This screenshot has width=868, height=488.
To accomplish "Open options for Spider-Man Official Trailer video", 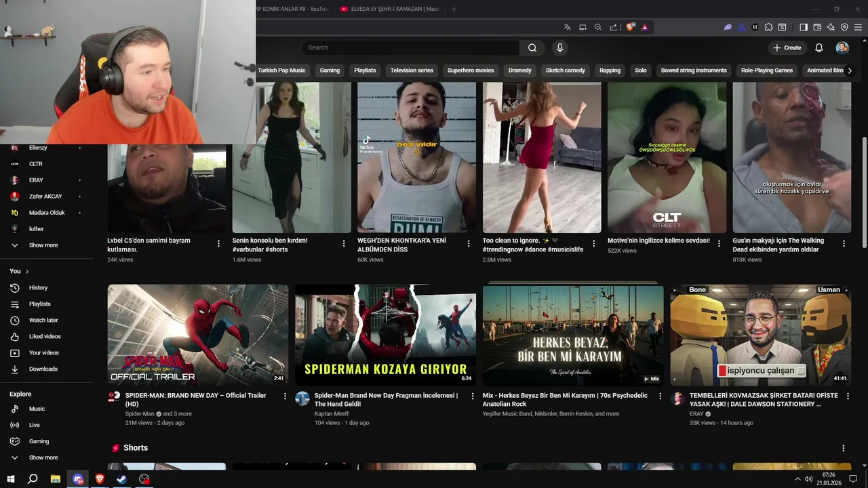I will pos(285,396).
